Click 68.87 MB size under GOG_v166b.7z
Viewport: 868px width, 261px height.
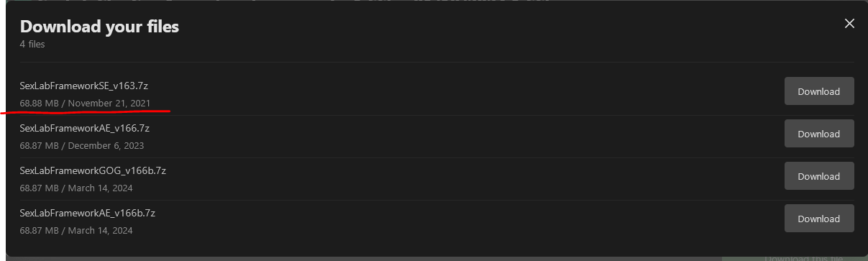click(40, 188)
